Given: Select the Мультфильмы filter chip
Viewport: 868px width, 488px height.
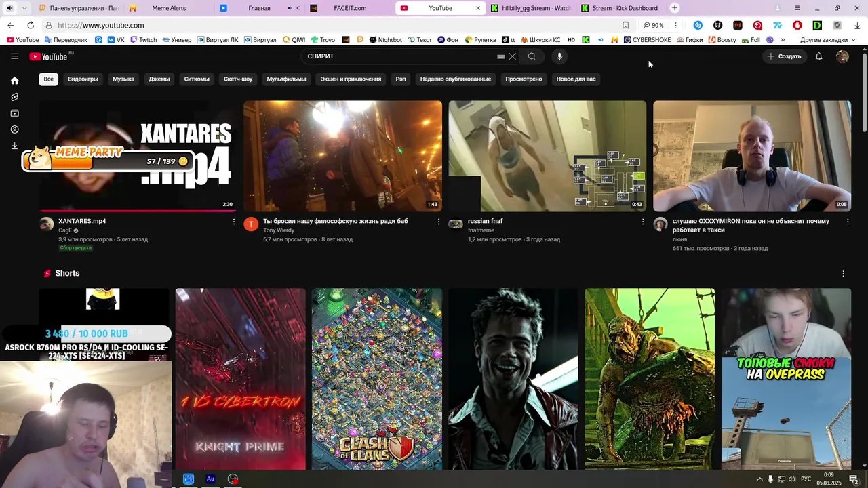Looking at the screenshot, I should (286, 79).
